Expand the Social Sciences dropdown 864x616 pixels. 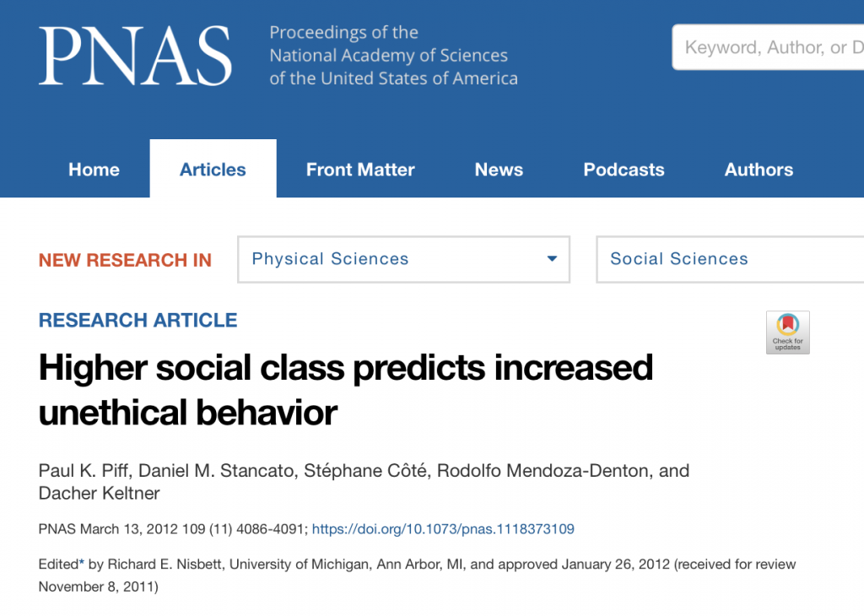[730, 260]
